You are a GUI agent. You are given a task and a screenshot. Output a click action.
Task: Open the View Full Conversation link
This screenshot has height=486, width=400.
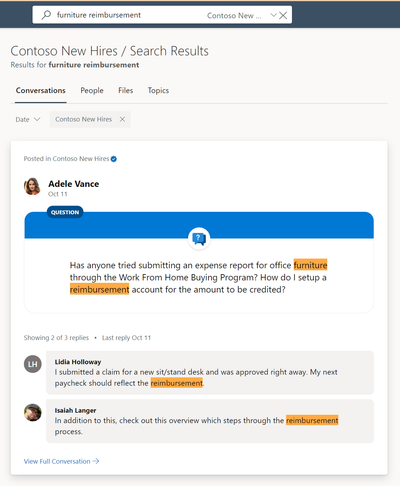point(61,461)
